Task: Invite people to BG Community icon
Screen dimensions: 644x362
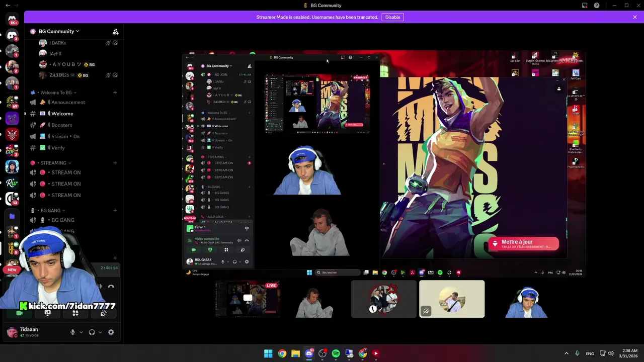Action: pyautogui.click(x=115, y=31)
